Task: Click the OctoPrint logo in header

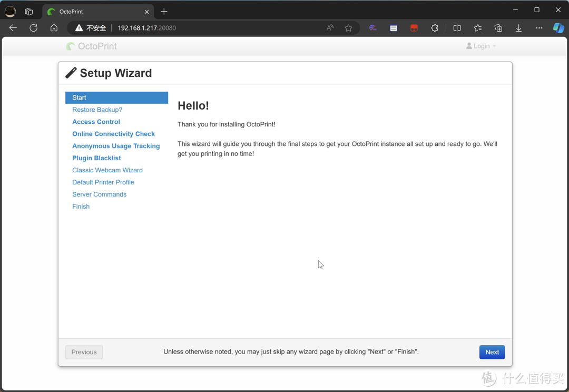Action: click(x=92, y=46)
